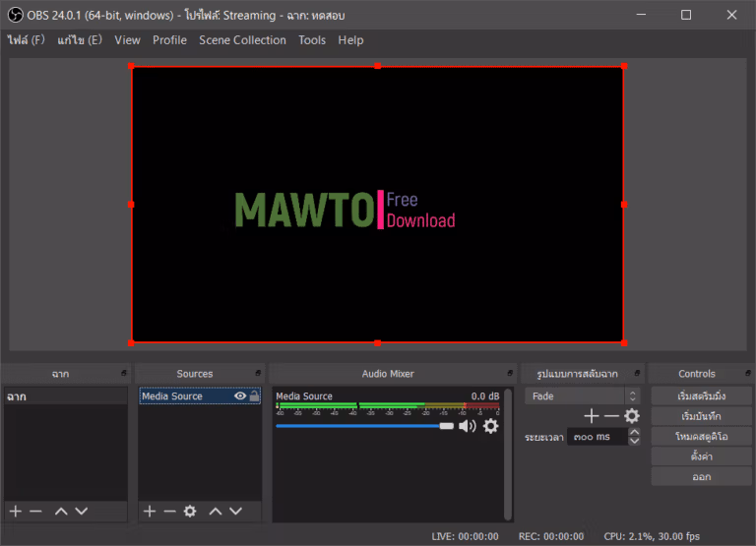Click the 0.0 dB level text
The width and height of the screenshot is (756, 546).
485,395
